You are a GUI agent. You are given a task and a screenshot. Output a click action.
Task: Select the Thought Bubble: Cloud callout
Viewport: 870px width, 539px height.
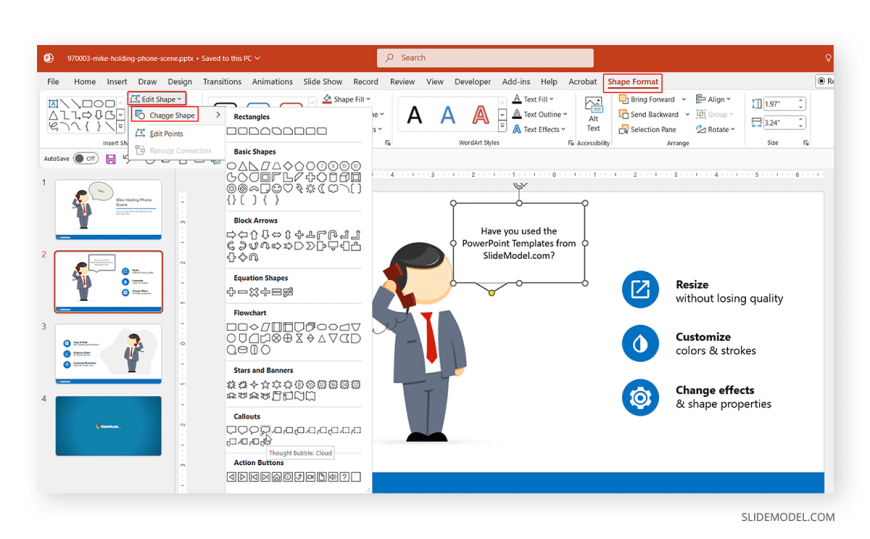(265, 430)
